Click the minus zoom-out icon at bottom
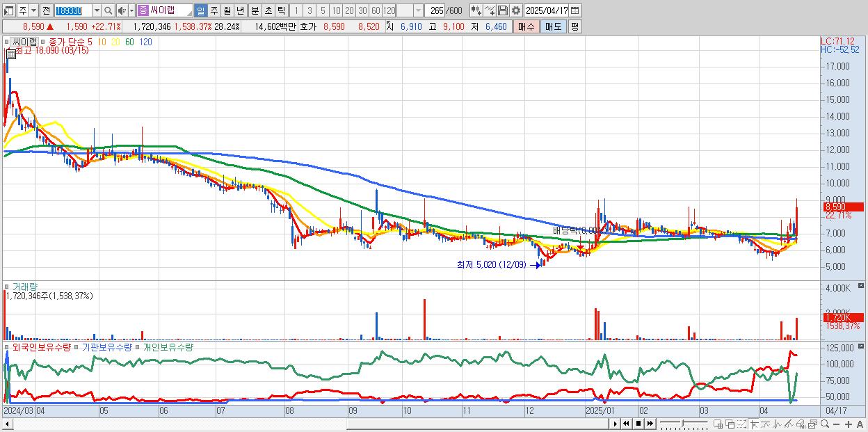 [x=836, y=424]
